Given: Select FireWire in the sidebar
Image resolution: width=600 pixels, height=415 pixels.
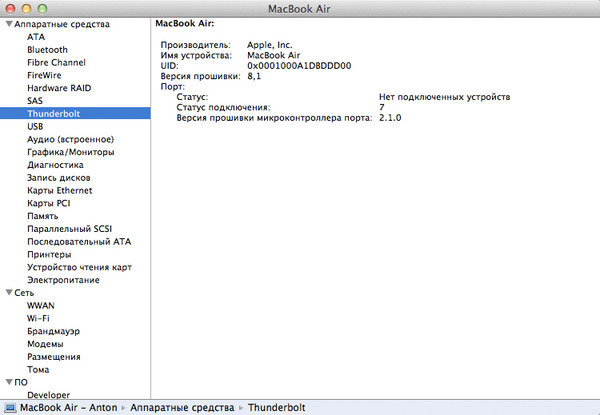Looking at the screenshot, I should [44, 75].
